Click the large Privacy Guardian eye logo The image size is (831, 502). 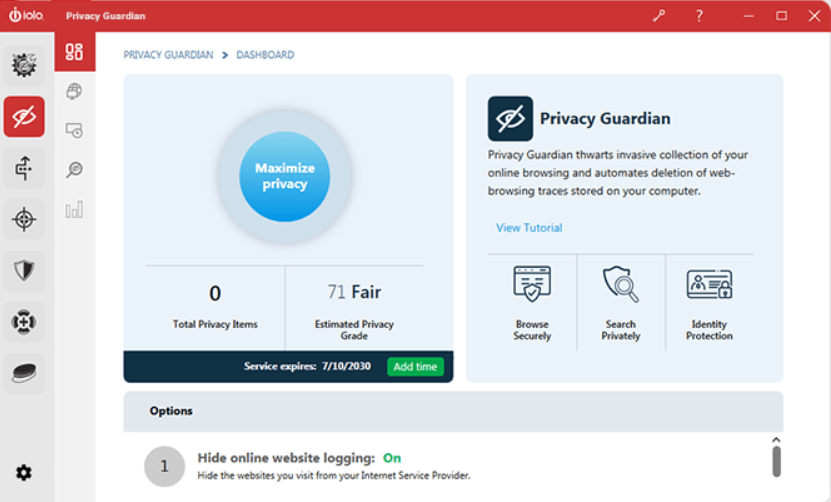(x=510, y=118)
